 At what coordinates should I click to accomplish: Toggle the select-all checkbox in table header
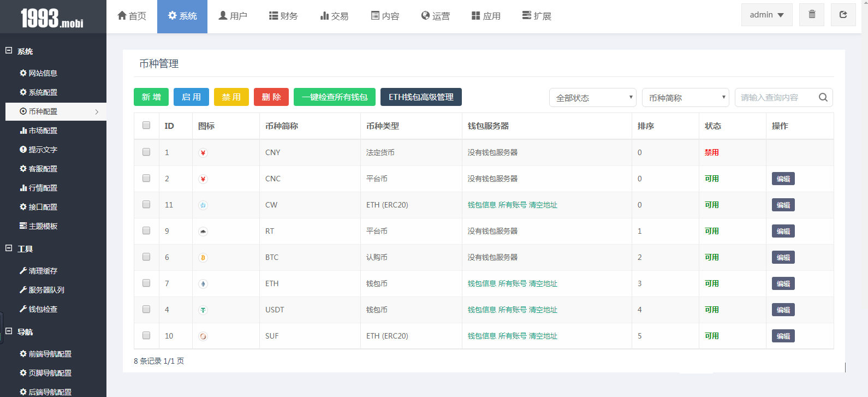(x=146, y=126)
